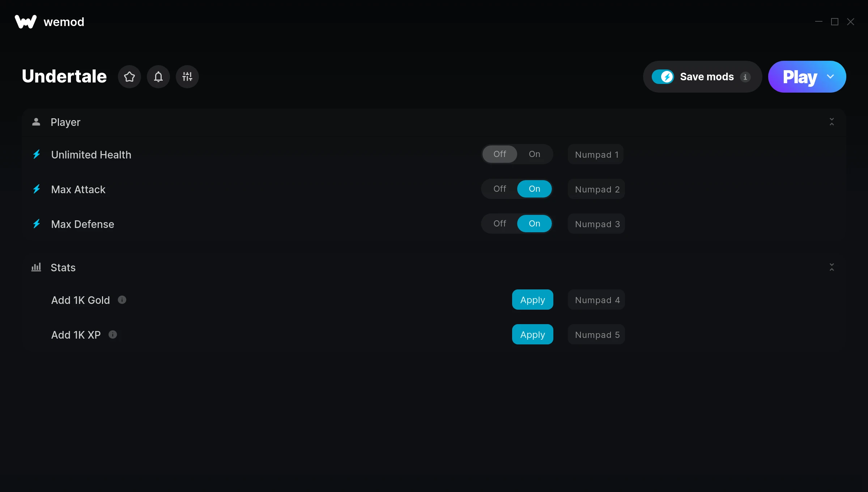Switch Max Defense to Off
This screenshot has height=492, width=868.
(500, 224)
